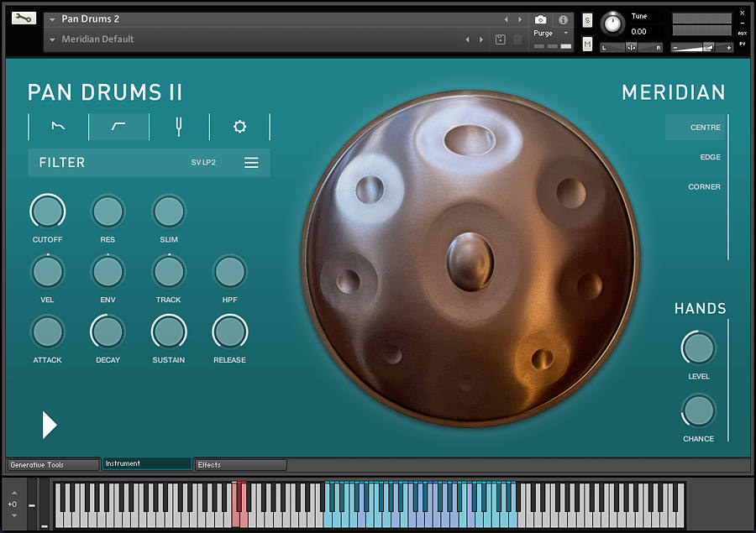
Task: Increase the keyboard octave transpose arrow
Action: 14,493
